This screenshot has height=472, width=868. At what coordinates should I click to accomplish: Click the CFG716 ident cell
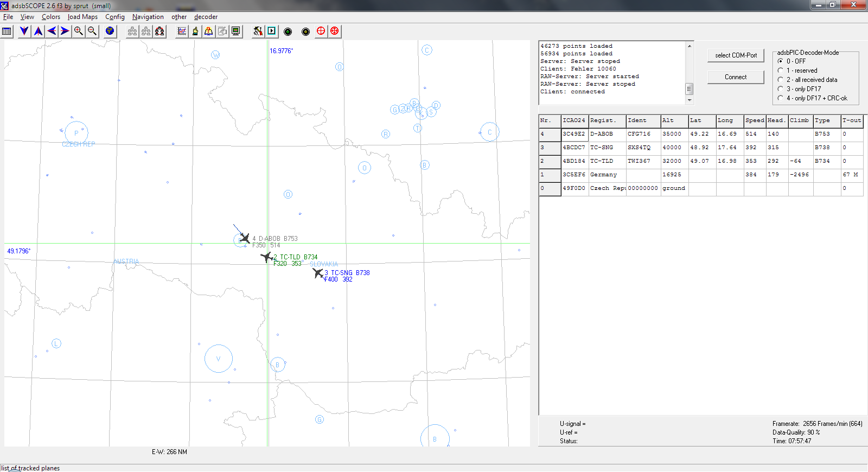[643, 135]
